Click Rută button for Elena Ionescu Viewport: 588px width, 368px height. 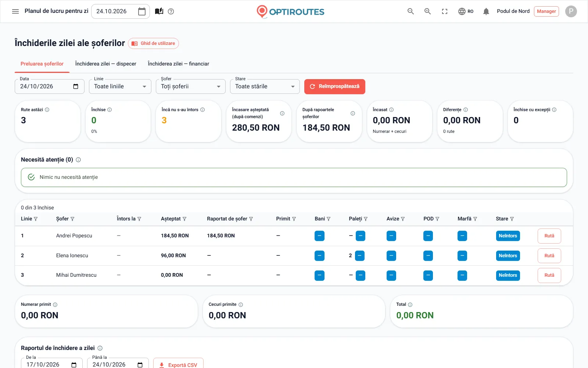[549, 256]
